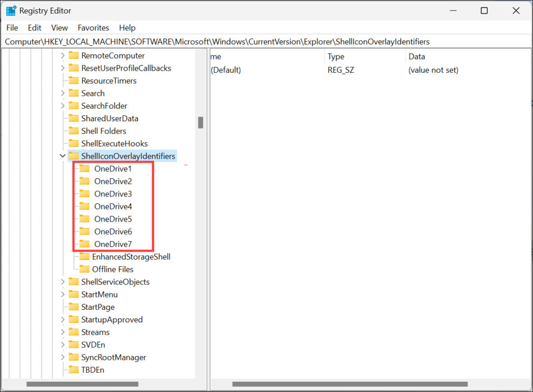Screen dimensions: 533x392
Task: Click the OneDrive4 folder icon
Action: pyautogui.click(x=85, y=206)
